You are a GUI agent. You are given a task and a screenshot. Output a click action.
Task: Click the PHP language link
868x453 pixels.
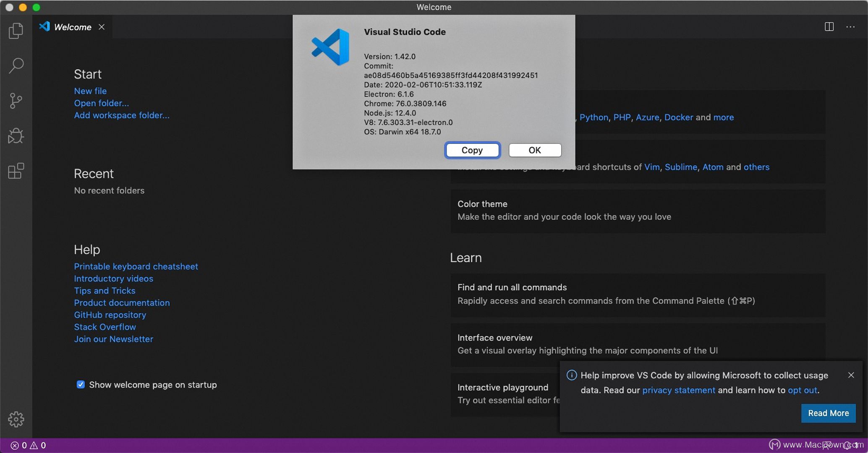click(622, 117)
